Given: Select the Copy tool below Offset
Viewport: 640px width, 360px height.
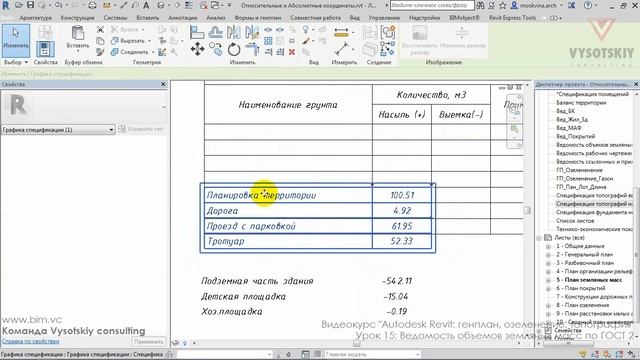Looking at the screenshot, I should (x=216, y=49).
